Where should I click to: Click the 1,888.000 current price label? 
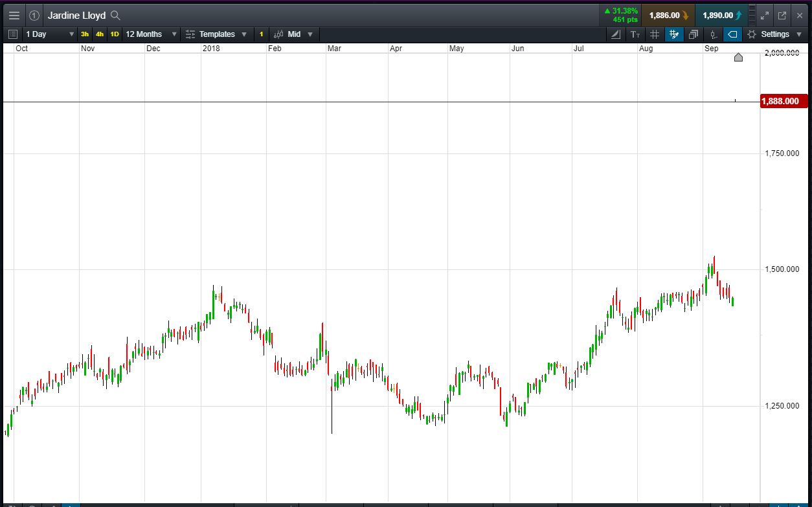[x=784, y=102]
